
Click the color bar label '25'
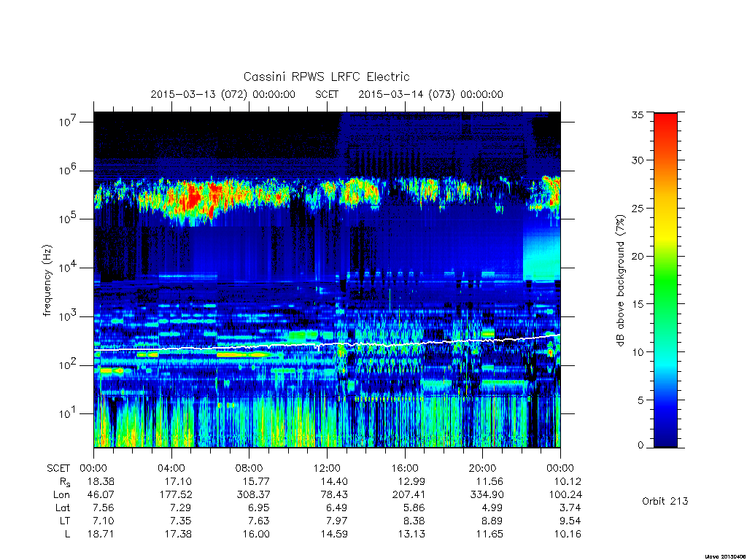[x=638, y=208]
